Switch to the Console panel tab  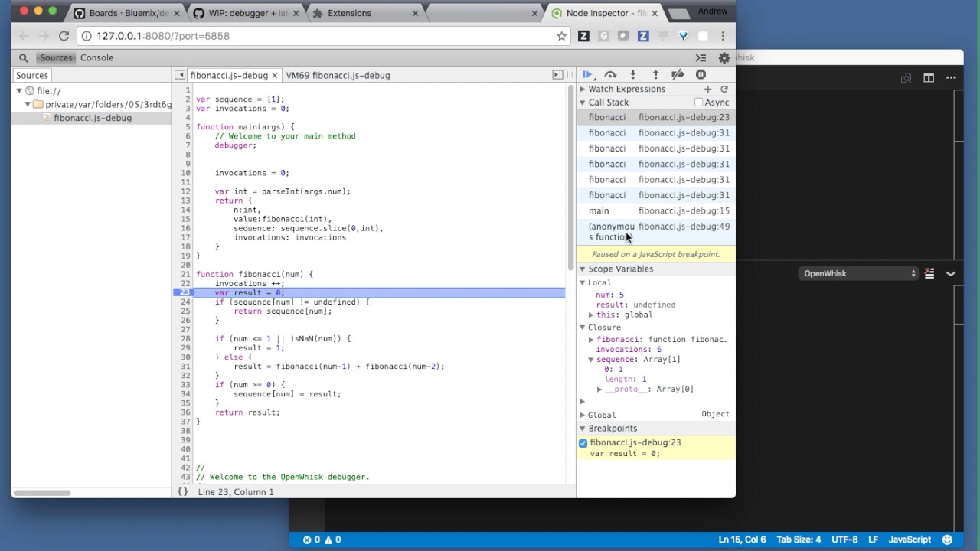pyautogui.click(x=96, y=58)
